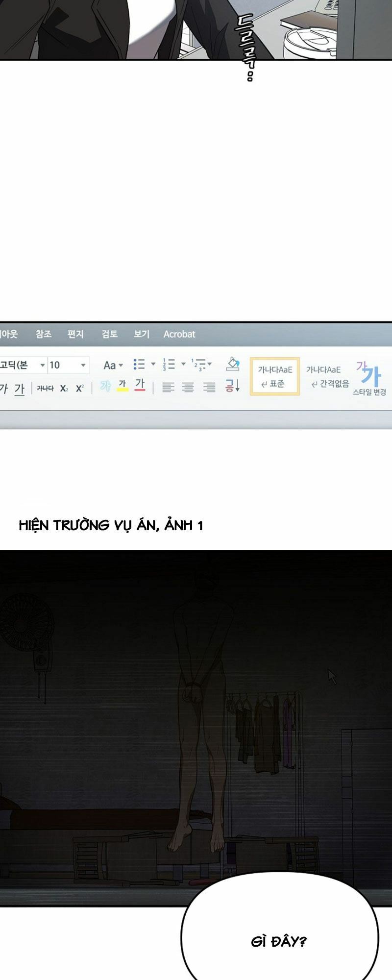392x980 pixels.
Task: Click the sort text icon
Action: (x=232, y=386)
